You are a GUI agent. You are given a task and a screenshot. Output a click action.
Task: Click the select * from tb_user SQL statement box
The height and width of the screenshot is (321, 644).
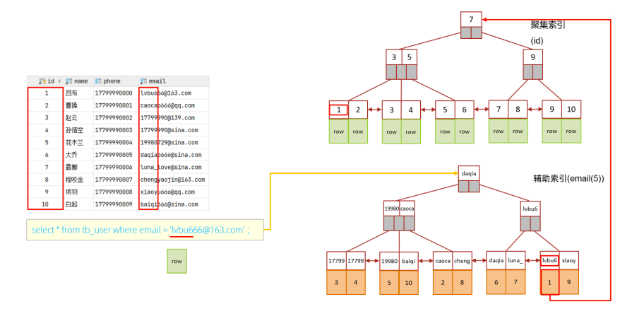(x=145, y=230)
